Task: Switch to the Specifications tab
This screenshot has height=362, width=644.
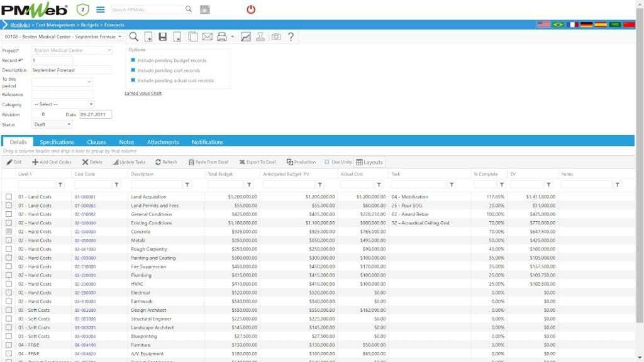Action: [x=57, y=142]
